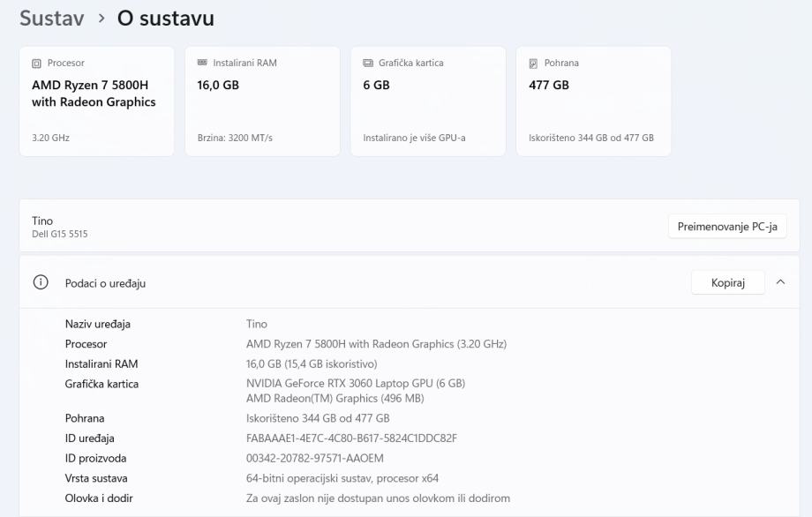Click the installed RAM icon
812x517 pixels.
pyautogui.click(x=202, y=64)
